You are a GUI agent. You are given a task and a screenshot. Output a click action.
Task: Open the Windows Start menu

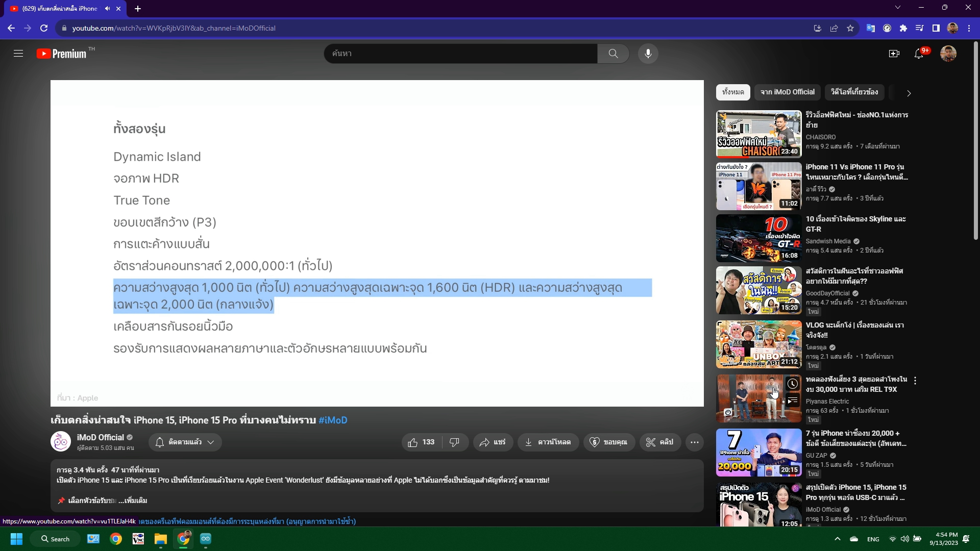[16, 539]
